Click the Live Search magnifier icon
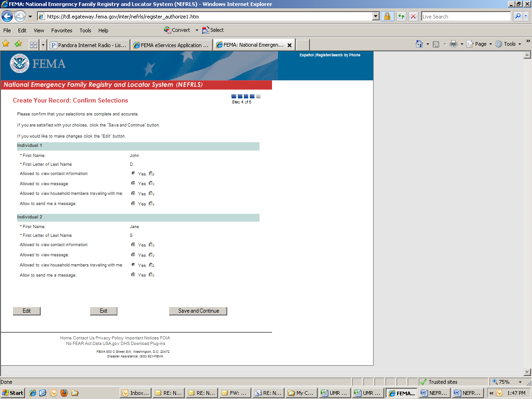 pyautogui.click(x=518, y=17)
